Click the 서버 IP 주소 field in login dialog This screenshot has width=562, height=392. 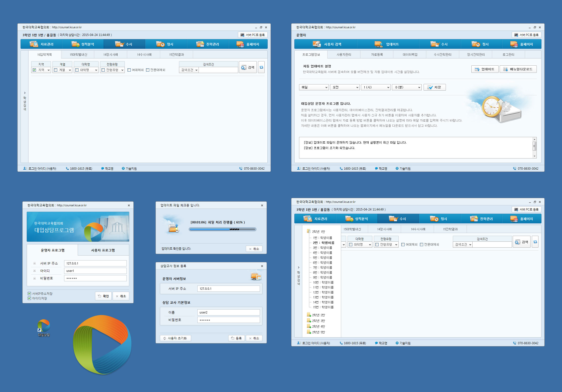pyautogui.click(x=95, y=263)
